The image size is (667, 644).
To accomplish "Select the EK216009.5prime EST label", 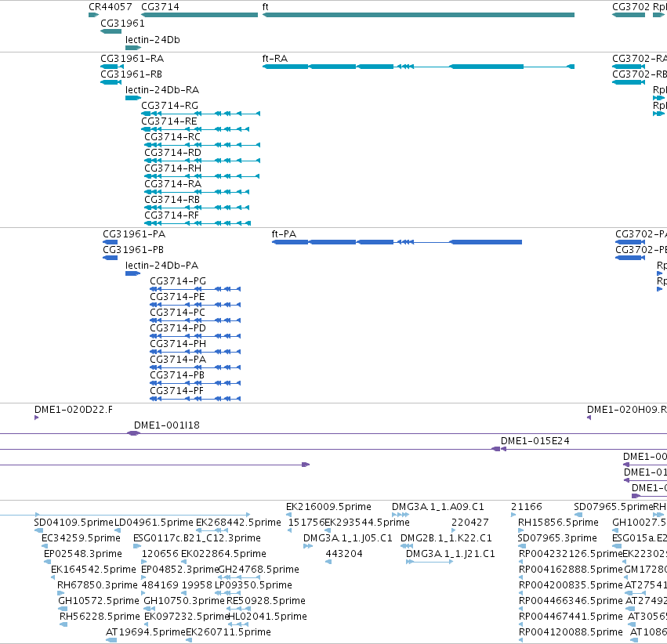I will click(x=329, y=507).
